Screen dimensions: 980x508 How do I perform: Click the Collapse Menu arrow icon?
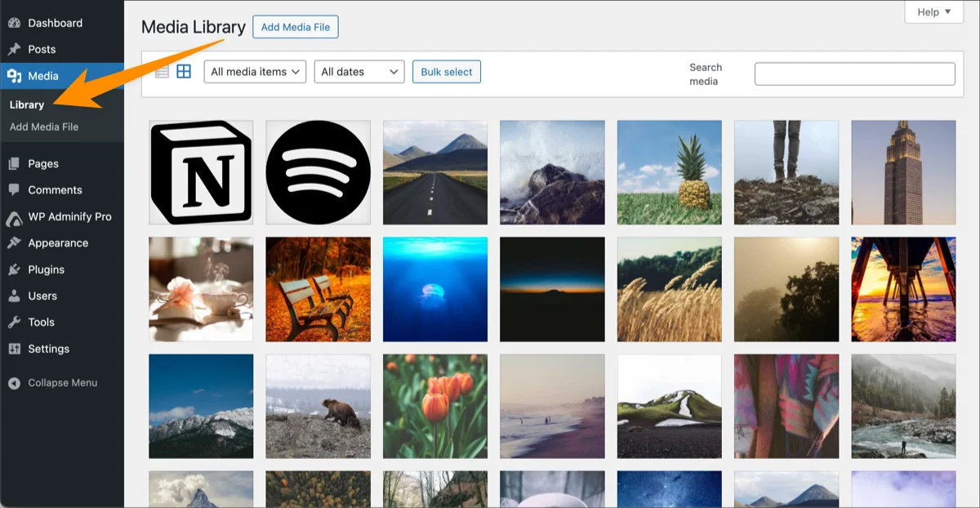(x=14, y=383)
